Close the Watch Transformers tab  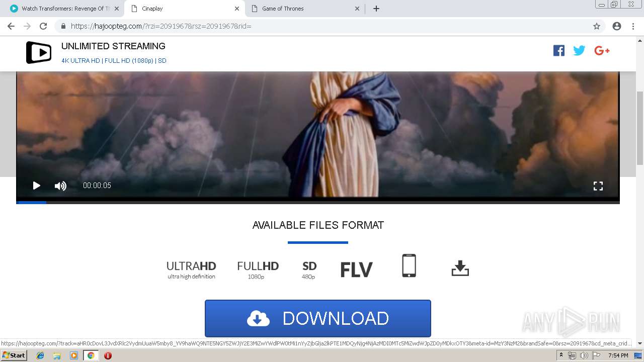(x=116, y=9)
